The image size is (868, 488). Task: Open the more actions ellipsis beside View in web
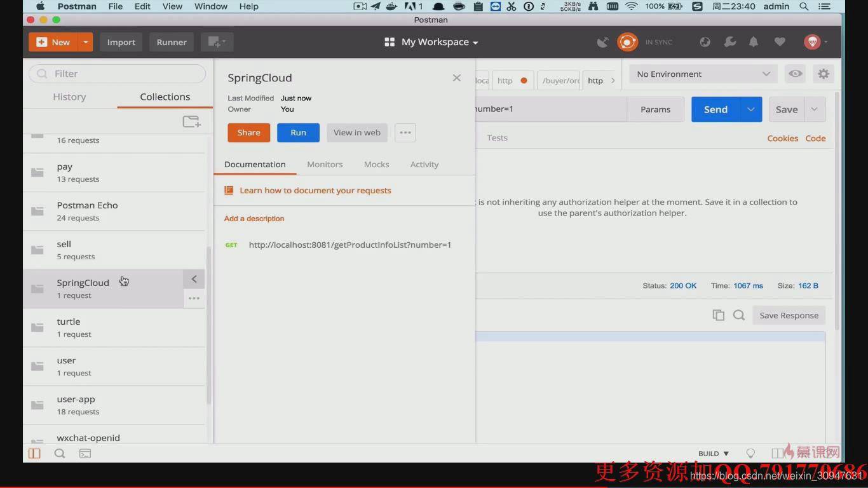pos(405,133)
